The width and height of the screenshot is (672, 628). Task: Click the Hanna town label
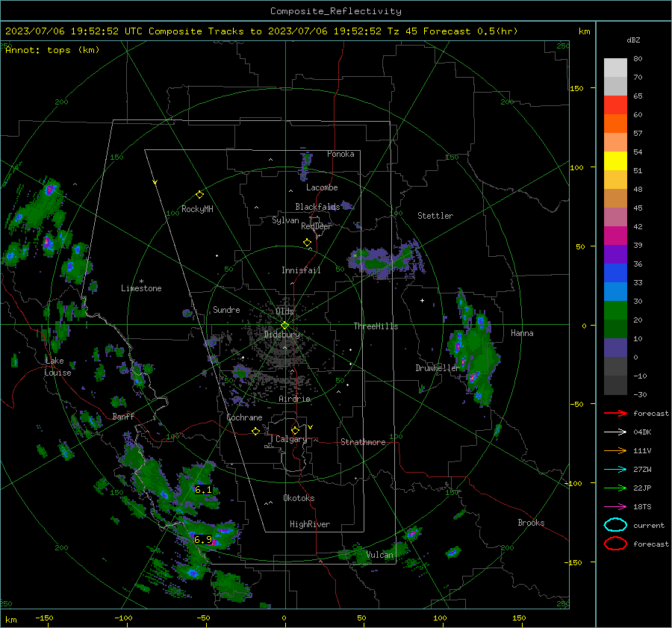[x=522, y=333]
